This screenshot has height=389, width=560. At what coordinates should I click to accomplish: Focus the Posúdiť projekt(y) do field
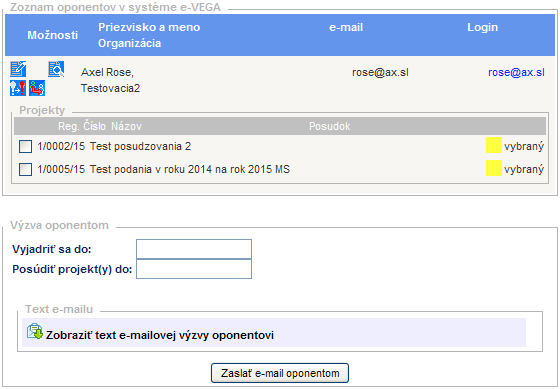194,269
